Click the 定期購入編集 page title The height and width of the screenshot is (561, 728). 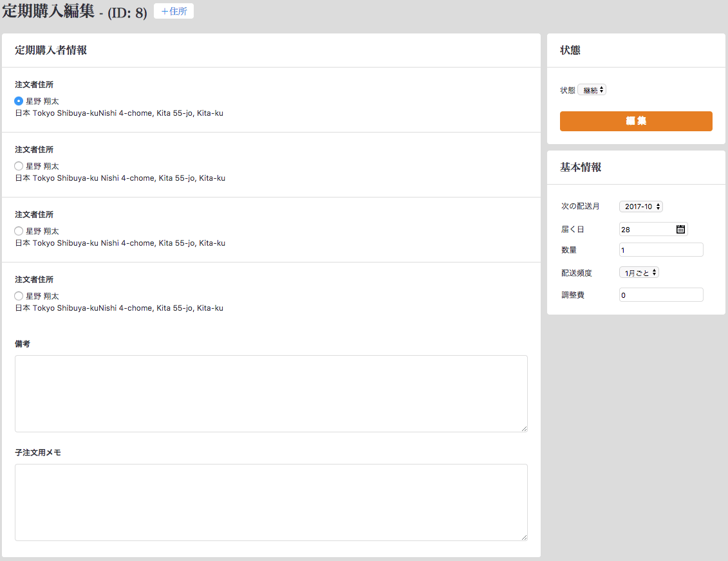48,12
